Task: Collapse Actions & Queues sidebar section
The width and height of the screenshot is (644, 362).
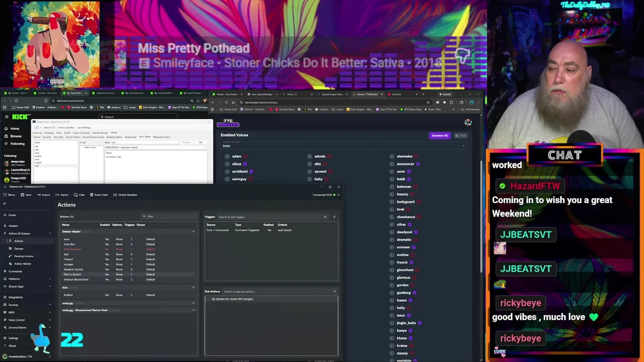Action: pyautogui.click(x=49, y=233)
